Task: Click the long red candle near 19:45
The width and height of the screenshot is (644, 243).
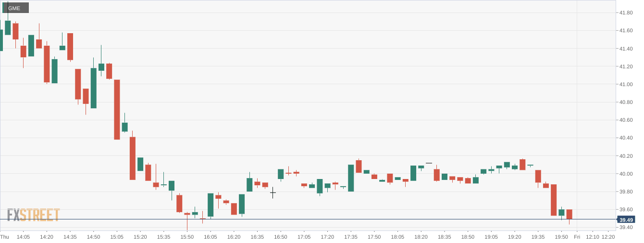Action: pyautogui.click(x=554, y=200)
